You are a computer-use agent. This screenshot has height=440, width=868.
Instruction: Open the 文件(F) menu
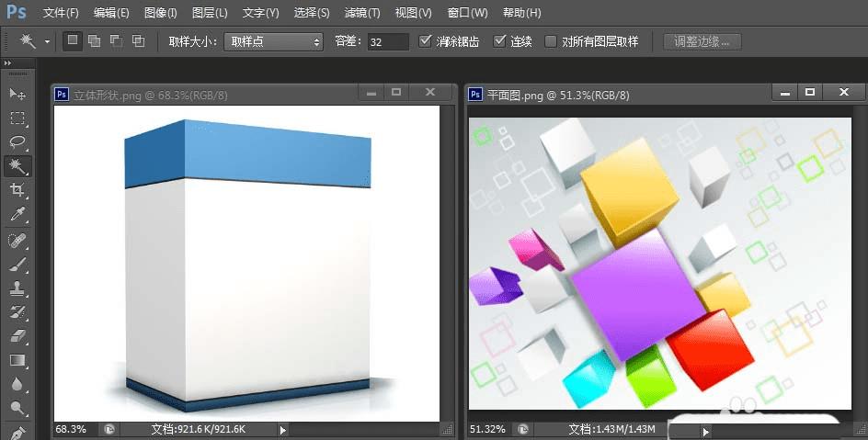61,12
